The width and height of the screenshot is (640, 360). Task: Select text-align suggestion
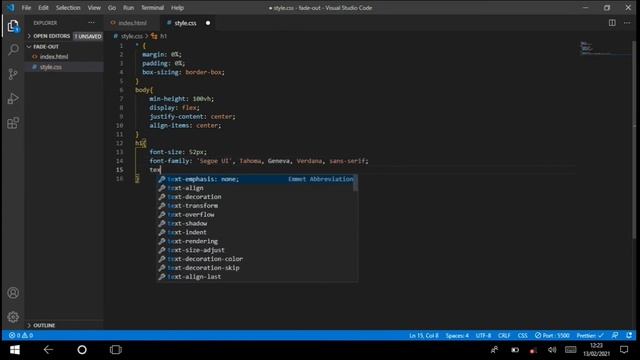pos(257,188)
